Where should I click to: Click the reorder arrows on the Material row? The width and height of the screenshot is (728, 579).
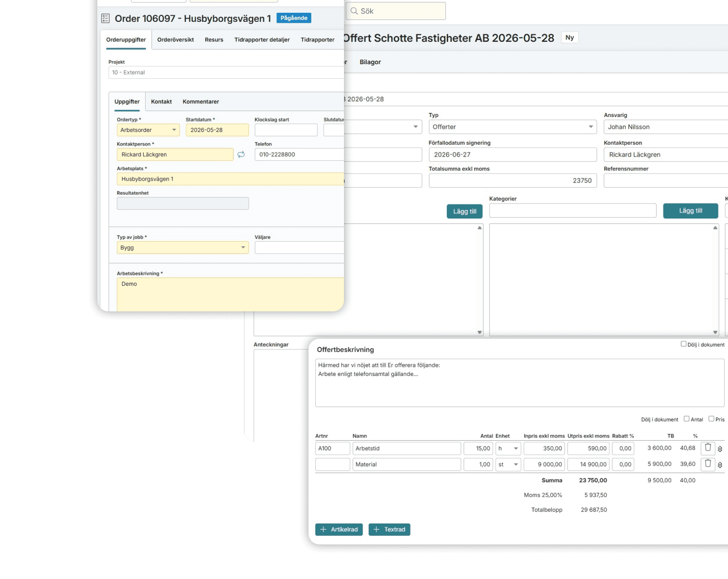720,465
